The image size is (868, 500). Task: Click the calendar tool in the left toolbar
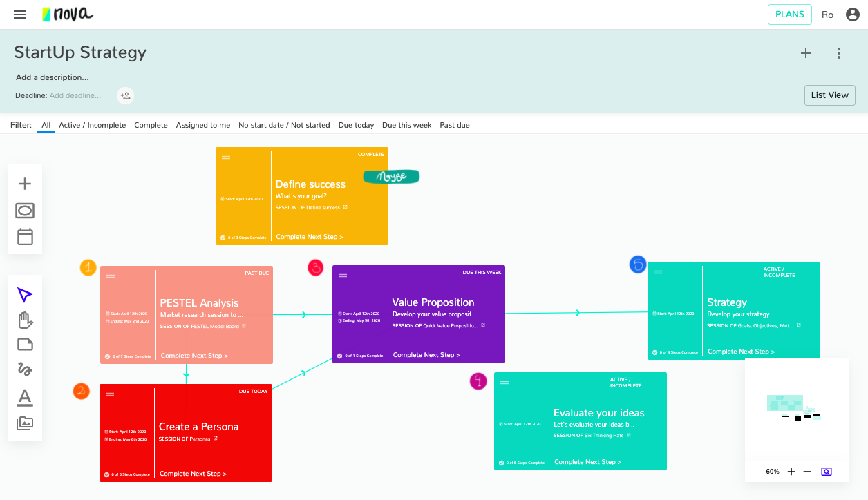click(x=25, y=237)
